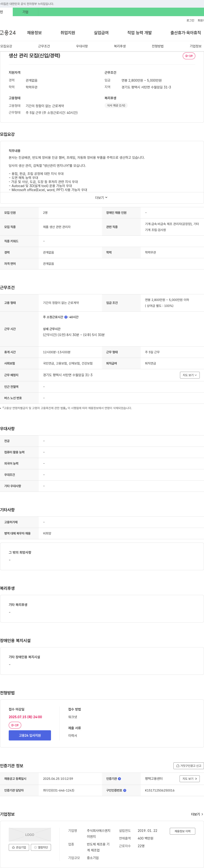Expand 직무내용 with the 더보기 toggle
Viewport: 204px width, 868px height.
coord(101,198)
